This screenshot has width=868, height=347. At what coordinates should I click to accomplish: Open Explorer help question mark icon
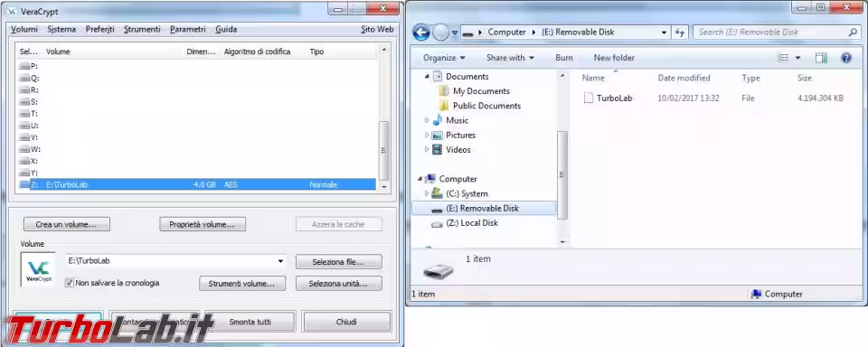pos(846,58)
